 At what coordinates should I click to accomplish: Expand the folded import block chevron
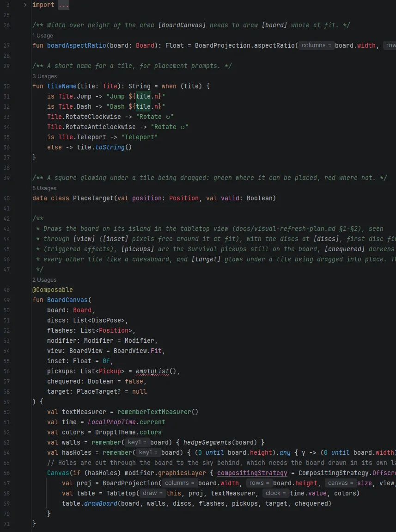(x=25, y=5)
